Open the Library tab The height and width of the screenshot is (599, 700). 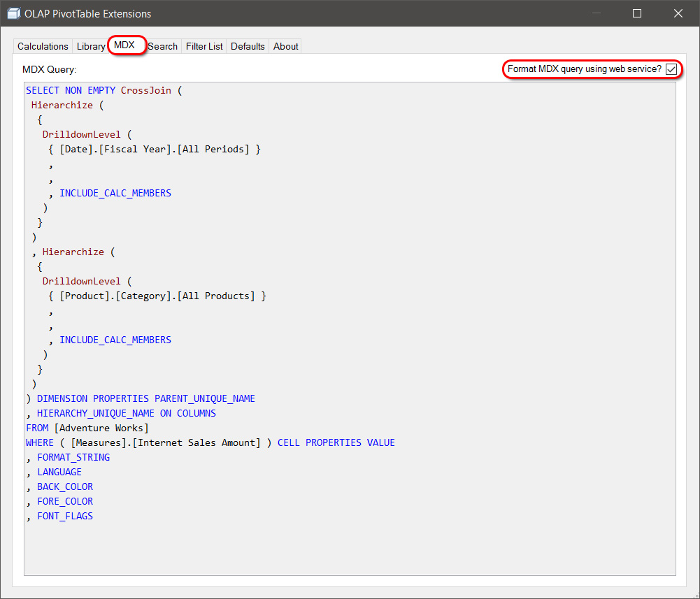click(91, 46)
